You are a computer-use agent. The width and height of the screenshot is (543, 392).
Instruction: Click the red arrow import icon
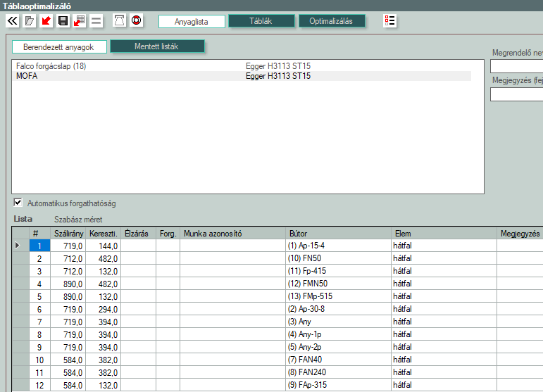46,21
